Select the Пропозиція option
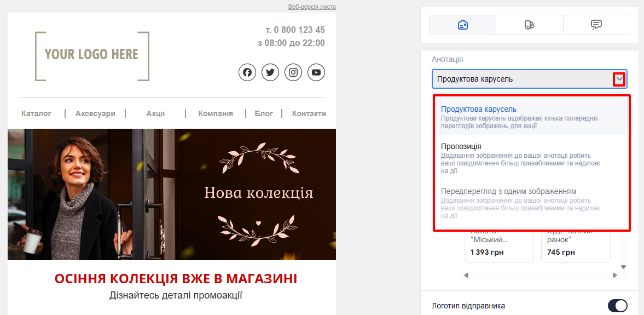This screenshot has width=644, height=315. point(531,158)
